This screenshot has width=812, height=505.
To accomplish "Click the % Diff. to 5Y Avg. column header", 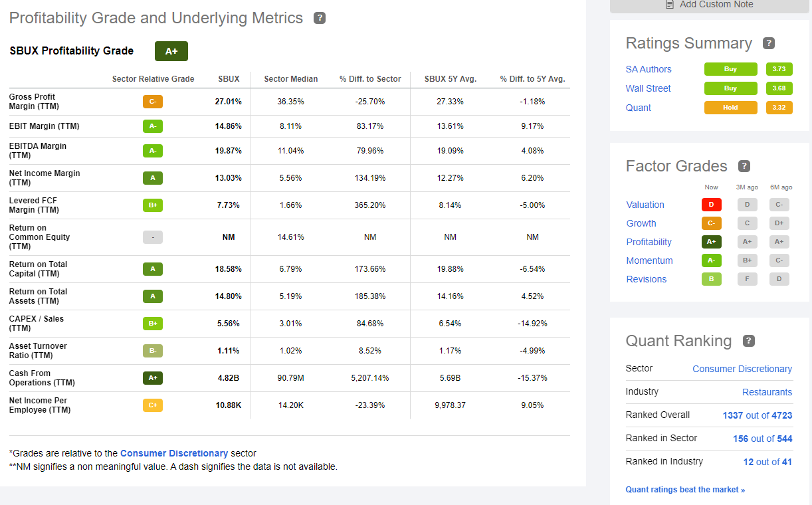I will coord(532,79).
